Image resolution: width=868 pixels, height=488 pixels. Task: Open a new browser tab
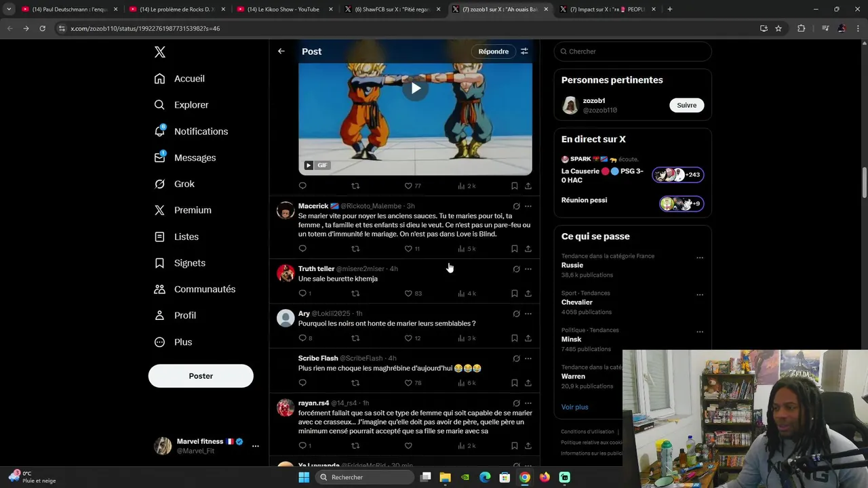tap(669, 9)
